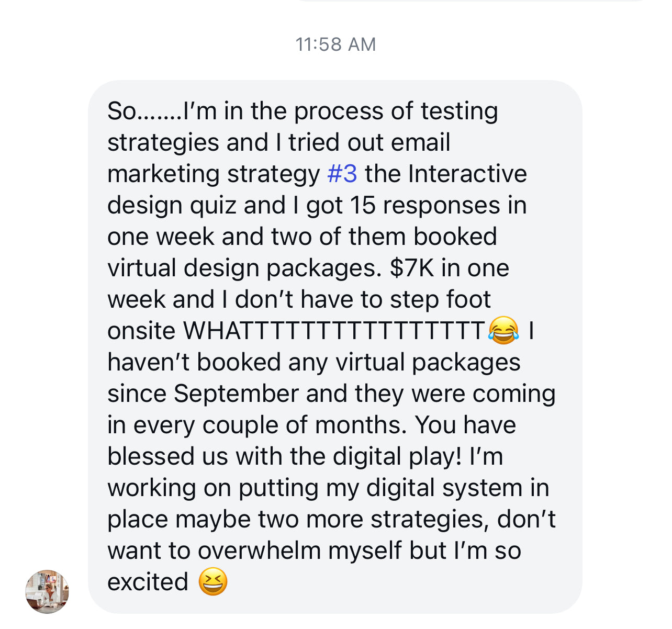This screenshot has width=672, height=629.
Task: Click the tears-of-joy emoji after WHATTTT
Action: pos(503,330)
